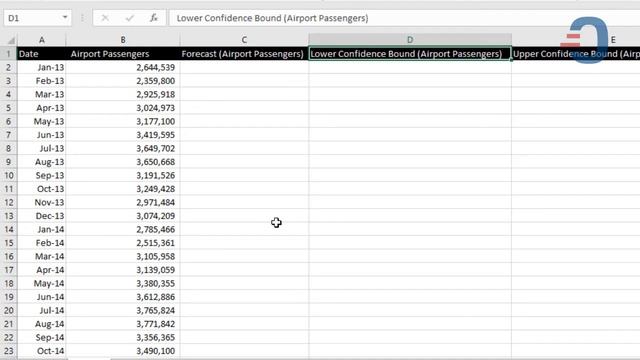Click the cell with value 2,515,361

tap(122, 242)
